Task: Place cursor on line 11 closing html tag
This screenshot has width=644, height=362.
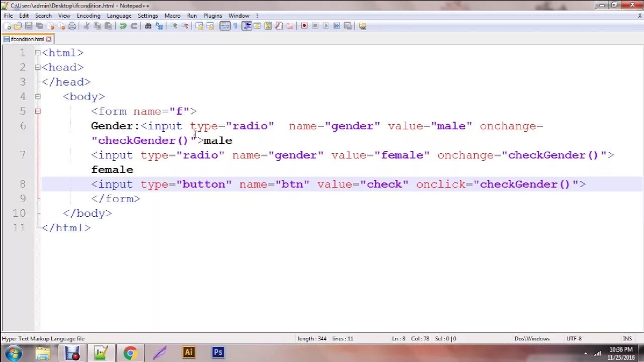Action: tap(66, 228)
